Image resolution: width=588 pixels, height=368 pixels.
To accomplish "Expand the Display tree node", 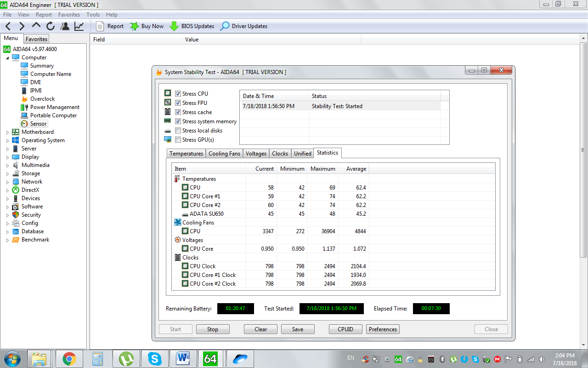I will coord(7,157).
